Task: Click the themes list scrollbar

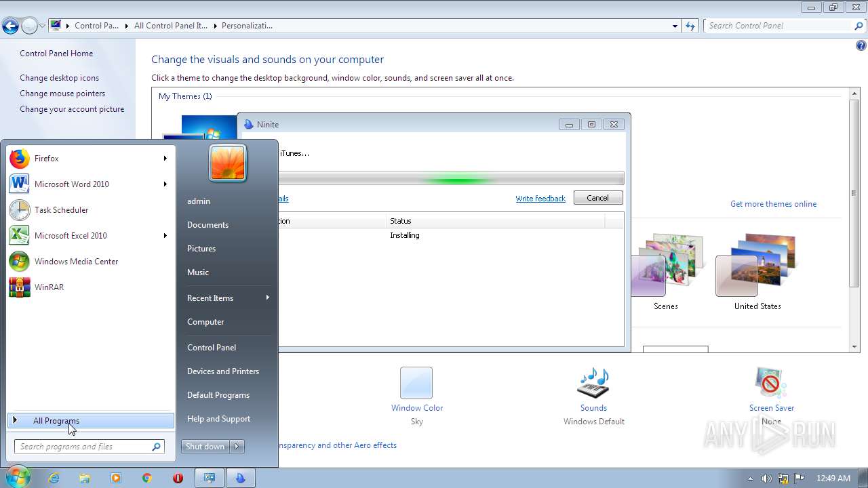Action: pos(854,193)
